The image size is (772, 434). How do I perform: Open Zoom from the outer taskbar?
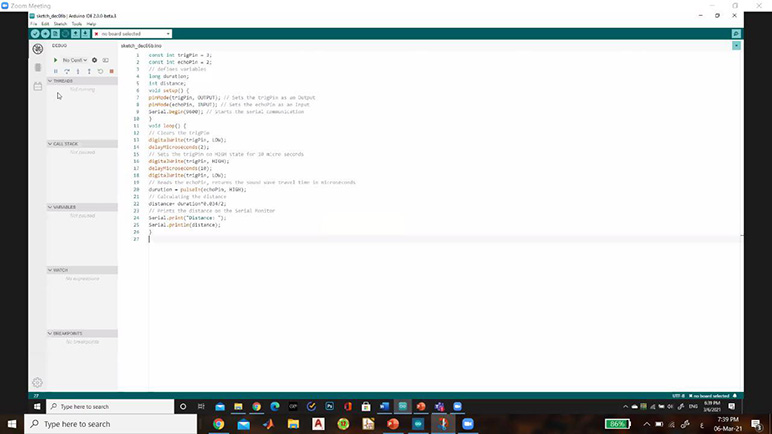click(x=468, y=424)
